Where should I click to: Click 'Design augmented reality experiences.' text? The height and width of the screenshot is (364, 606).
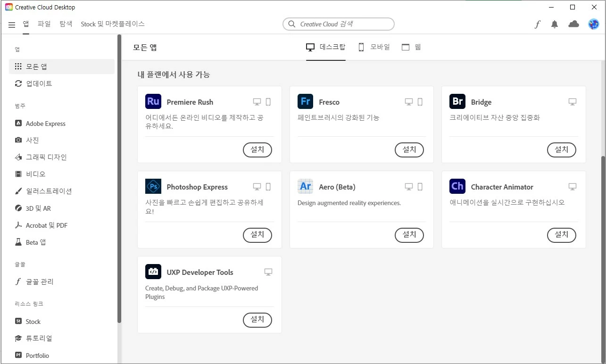tap(349, 203)
